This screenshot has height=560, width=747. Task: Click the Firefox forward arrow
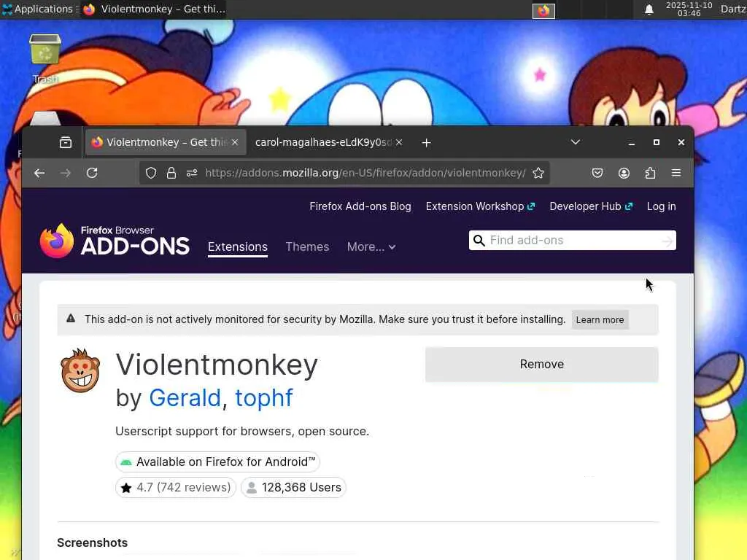[66, 173]
